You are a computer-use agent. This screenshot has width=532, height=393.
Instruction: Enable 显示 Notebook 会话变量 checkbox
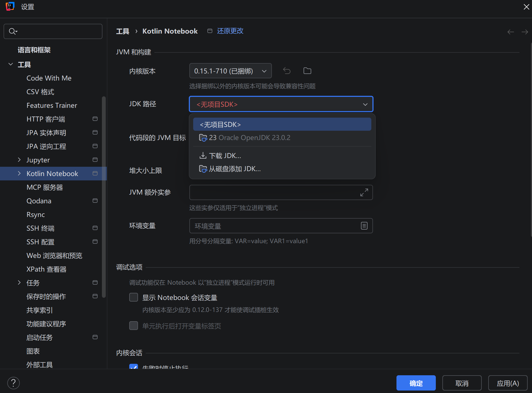pyautogui.click(x=134, y=297)
